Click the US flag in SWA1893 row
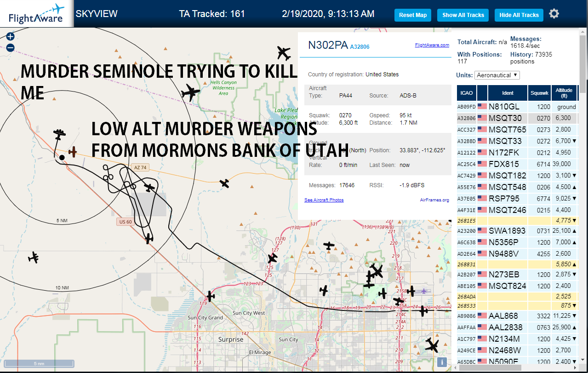The height and width of the screenshot is (373, 588). 482,231
